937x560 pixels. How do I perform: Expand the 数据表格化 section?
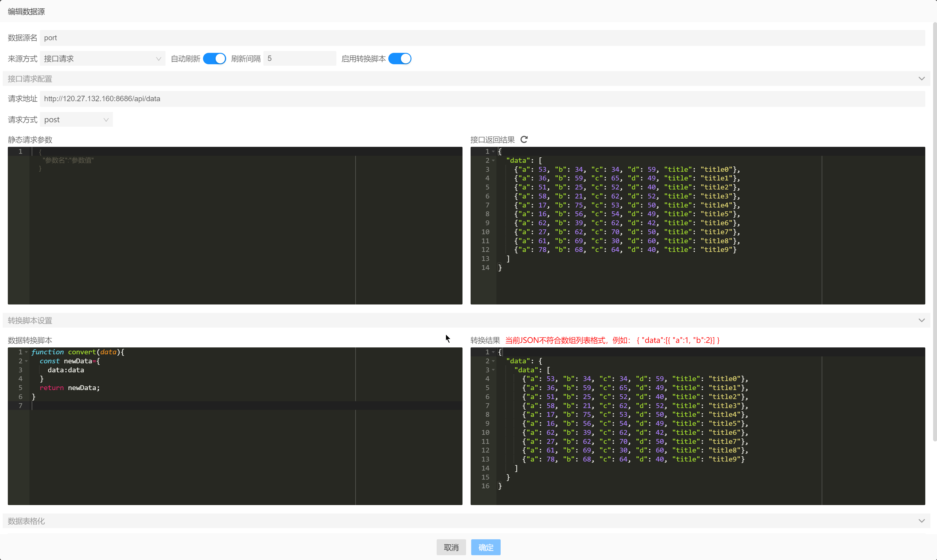[921, 521]
